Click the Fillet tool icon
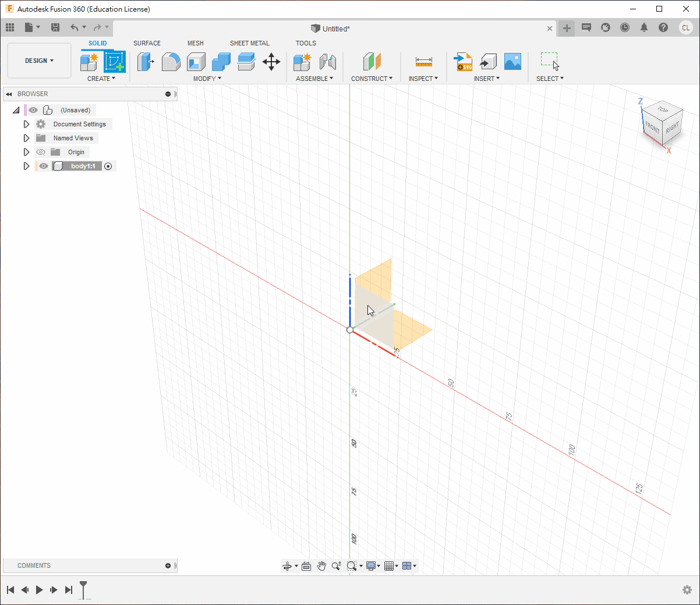The height and width of the screenshot is (605, 700). pyautogui.click(x=171, y=61)
